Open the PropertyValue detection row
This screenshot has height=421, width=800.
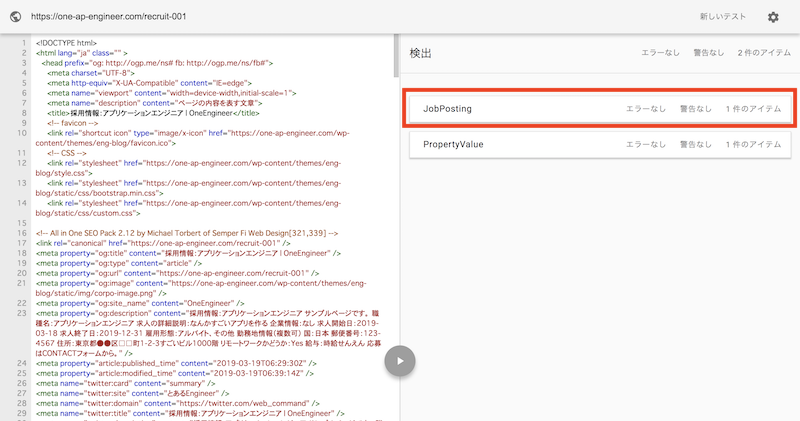click(600, 144)
